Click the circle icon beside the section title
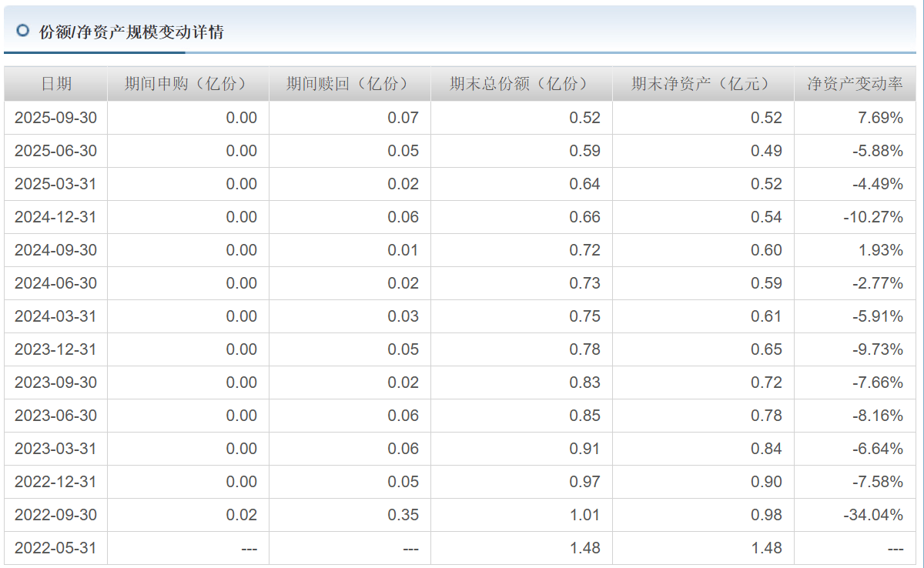The image size is (924, 568). [x=22, y=31]
